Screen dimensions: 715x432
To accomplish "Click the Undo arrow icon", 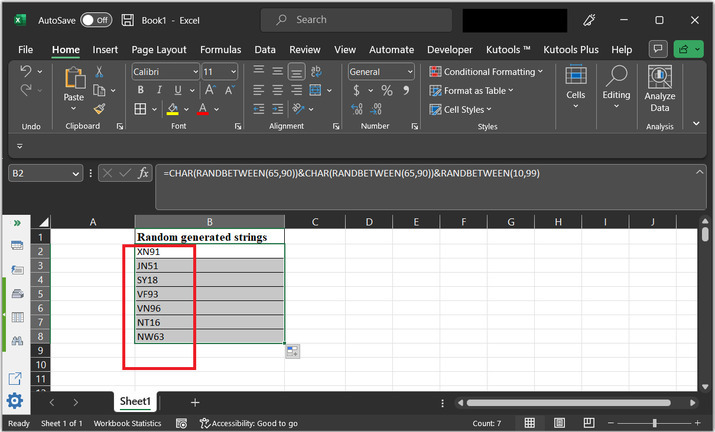I will click(26, 72).
